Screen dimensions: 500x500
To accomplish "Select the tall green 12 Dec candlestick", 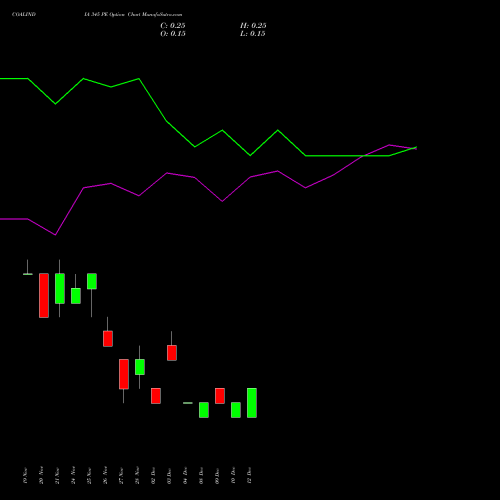I will pos(252,403).
